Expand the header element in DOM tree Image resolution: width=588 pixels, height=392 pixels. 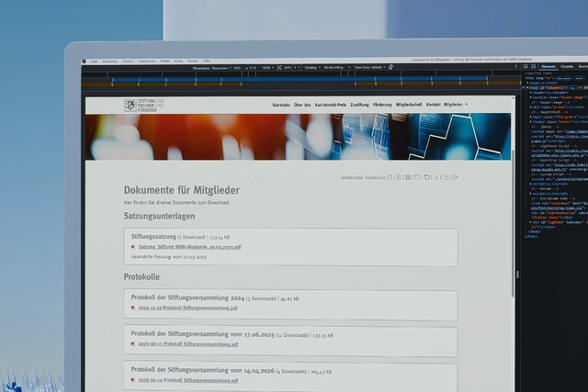[531, 93]
